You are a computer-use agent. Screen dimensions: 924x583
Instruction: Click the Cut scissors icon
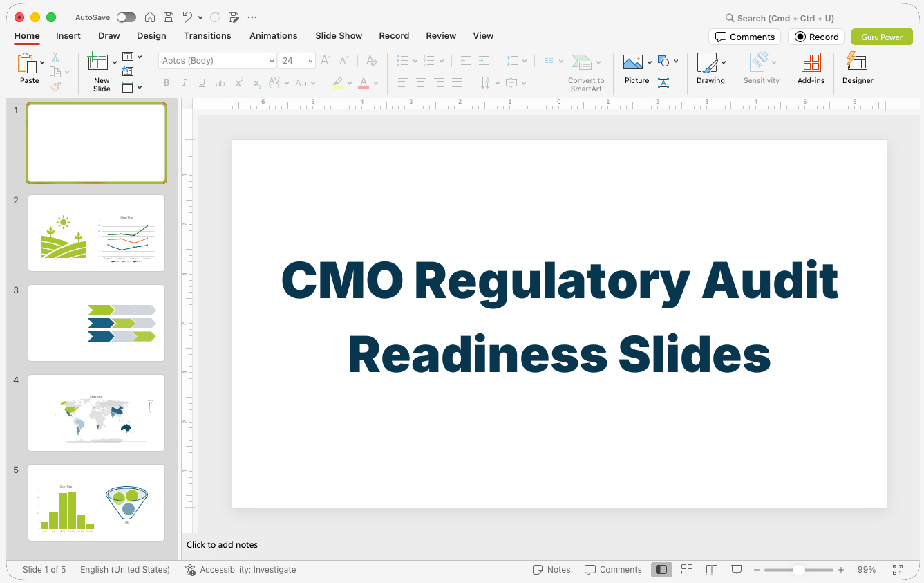[x=55, y=57]
